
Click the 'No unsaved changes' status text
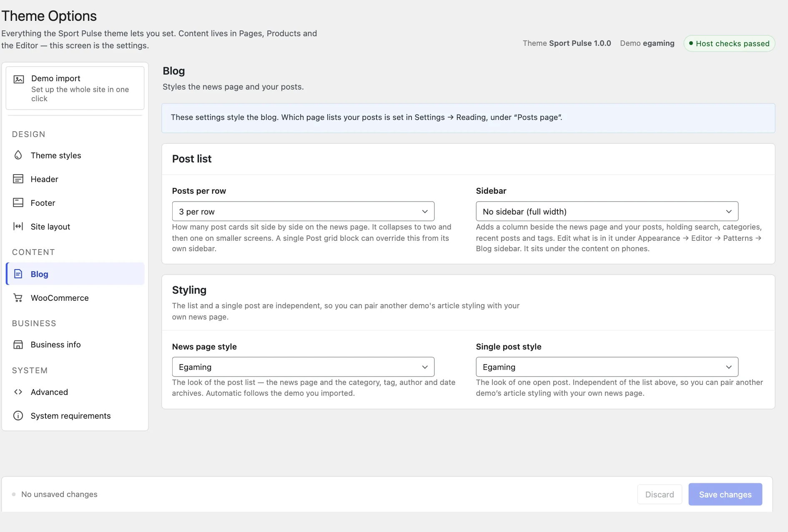pos(59,494)
